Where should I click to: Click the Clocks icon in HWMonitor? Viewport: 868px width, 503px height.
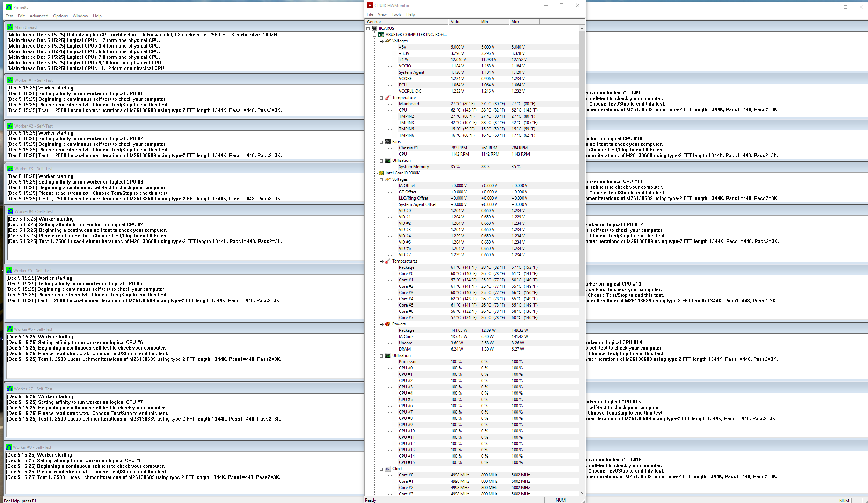point(388,469)
